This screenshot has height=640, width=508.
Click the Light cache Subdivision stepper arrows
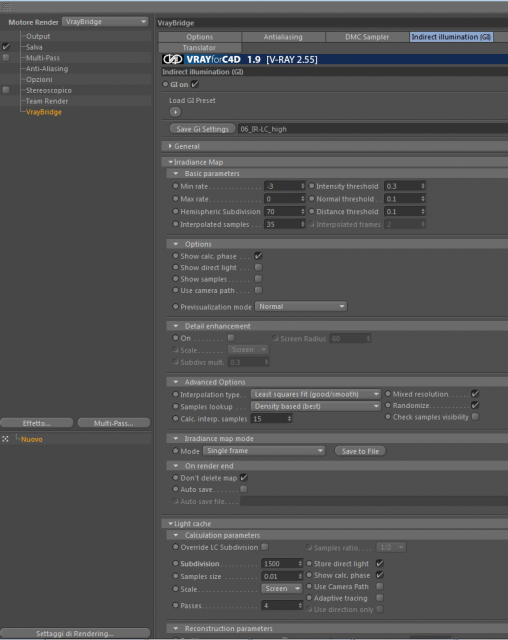300,564
